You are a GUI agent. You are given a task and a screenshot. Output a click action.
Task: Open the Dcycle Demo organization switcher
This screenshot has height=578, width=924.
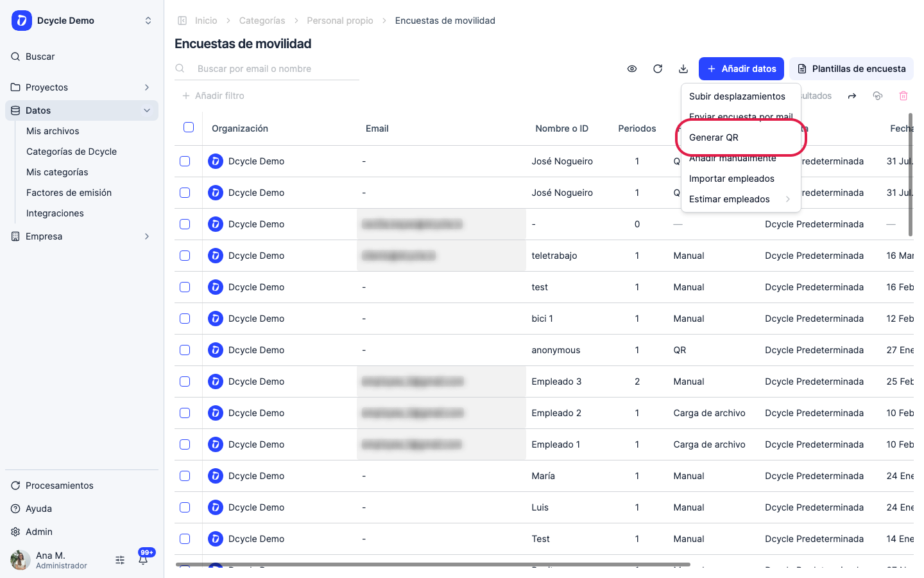(81, 21)
